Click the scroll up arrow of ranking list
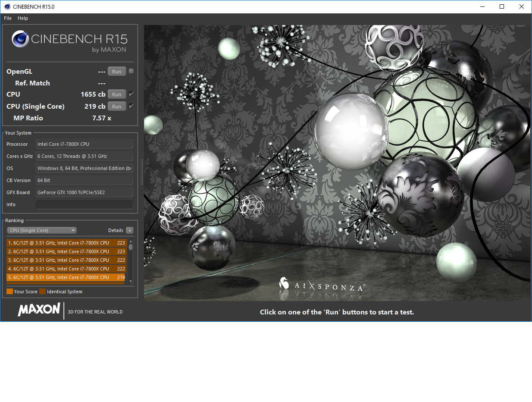532x402 pixels. [x=131, y=242]
